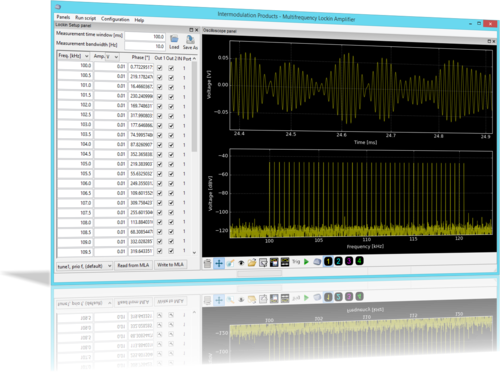
Task: Toggle Out 1 checkbox in 101.0 row
Action: (160, 87)
